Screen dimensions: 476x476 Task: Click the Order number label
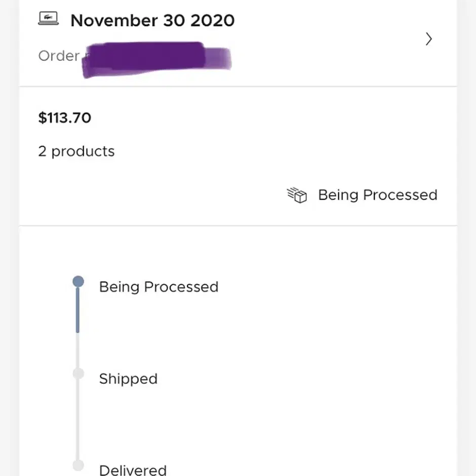point(59,56)
